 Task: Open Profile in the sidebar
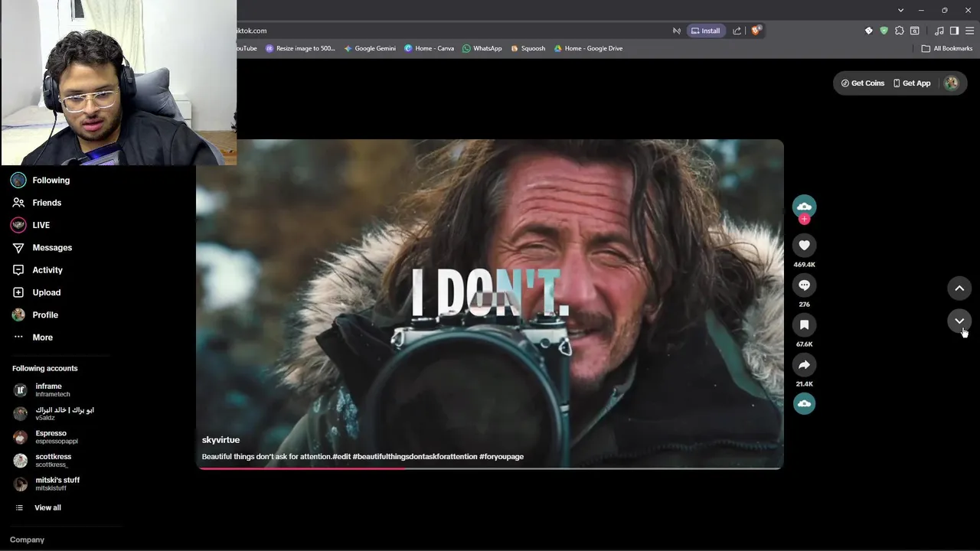34,315
